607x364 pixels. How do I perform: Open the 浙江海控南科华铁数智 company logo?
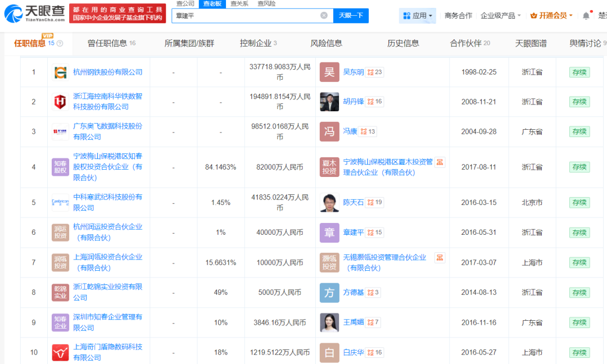coord(60,102)
